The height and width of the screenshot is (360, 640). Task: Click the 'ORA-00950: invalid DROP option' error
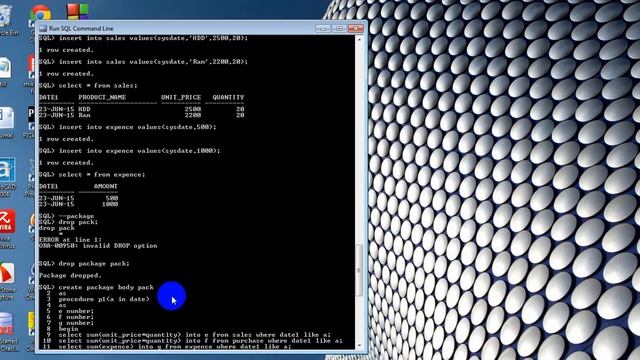point(98,246)
